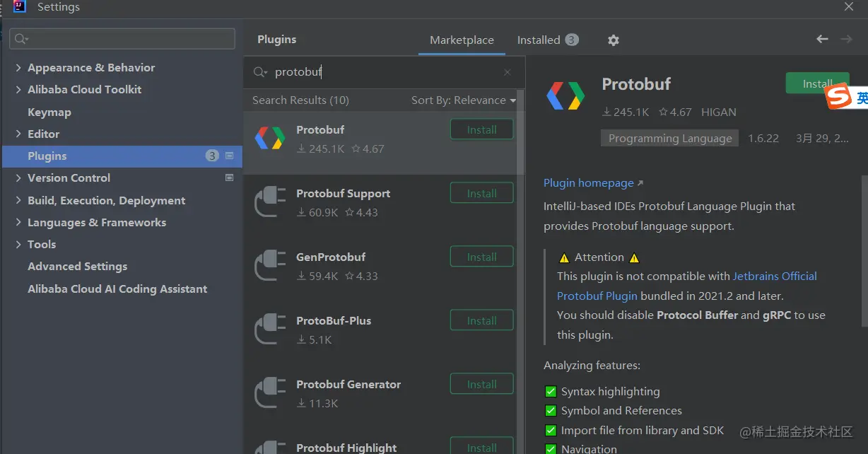Image resolution: width=868 pixels, height=454 pixels.
Task: Open the Plugin homepage link
Action: click(x=593, y=183)
